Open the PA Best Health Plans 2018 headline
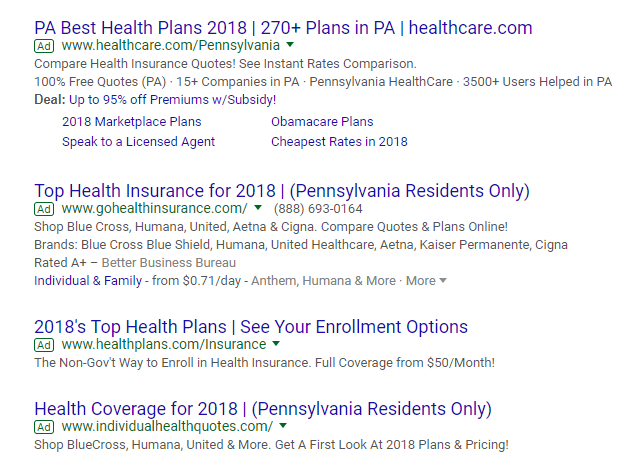633x470 pixels. click(283, 28)
